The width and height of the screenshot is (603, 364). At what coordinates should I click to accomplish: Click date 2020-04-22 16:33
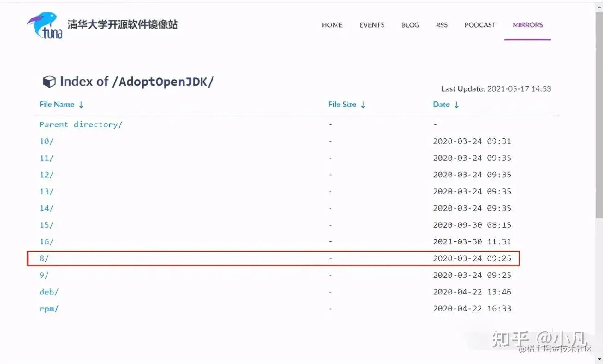tap(472, 309)
